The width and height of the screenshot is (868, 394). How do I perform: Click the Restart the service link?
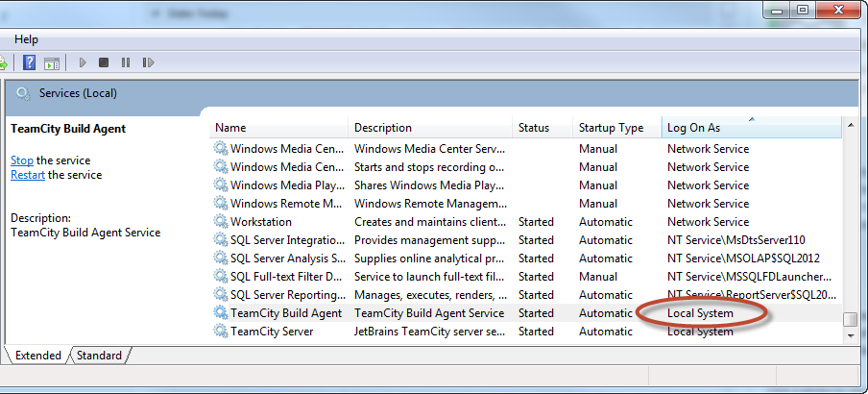27,175
